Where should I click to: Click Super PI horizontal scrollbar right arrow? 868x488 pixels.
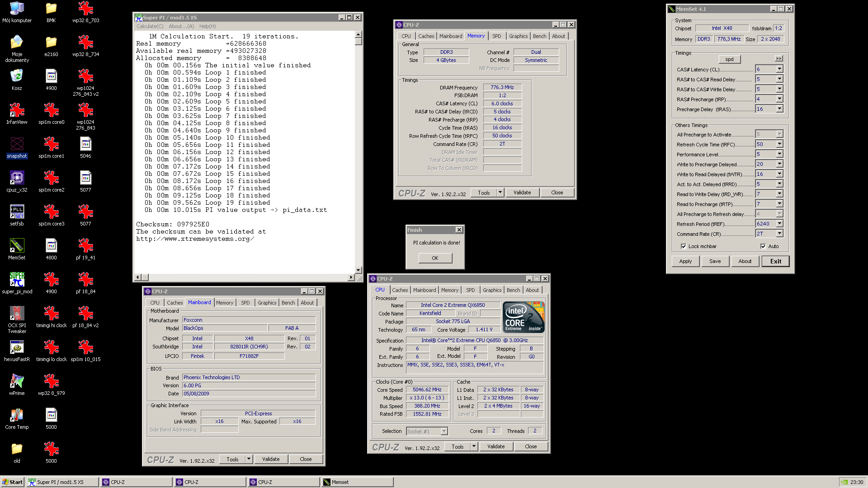point(351,277)
